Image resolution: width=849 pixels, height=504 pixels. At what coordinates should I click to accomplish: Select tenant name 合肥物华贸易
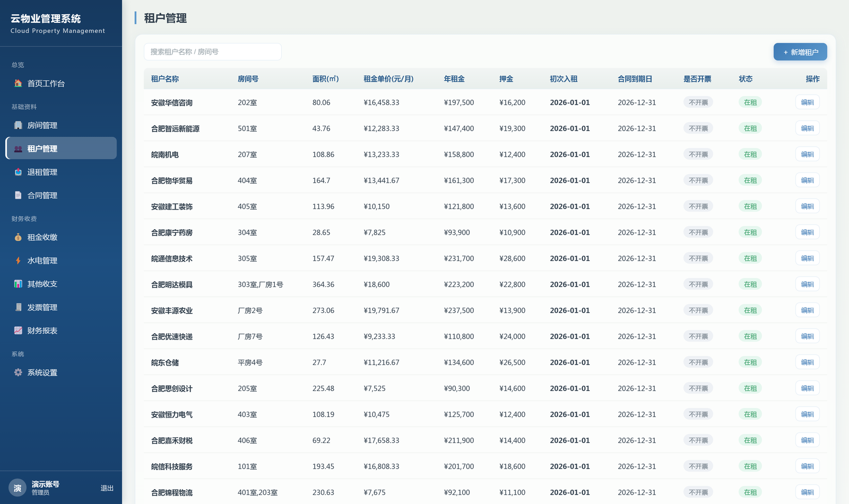click(x=172, y=180)
